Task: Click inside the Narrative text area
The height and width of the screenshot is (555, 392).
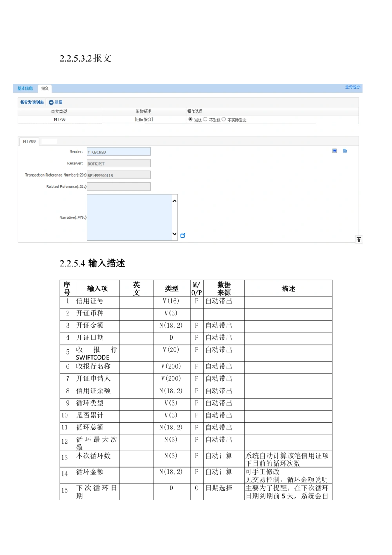Action: click(x=129, y=217)
